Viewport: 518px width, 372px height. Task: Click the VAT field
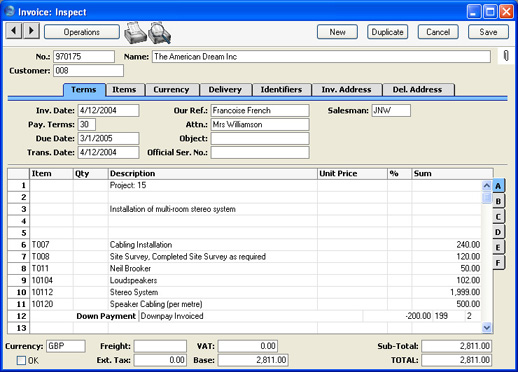point(248,346)
